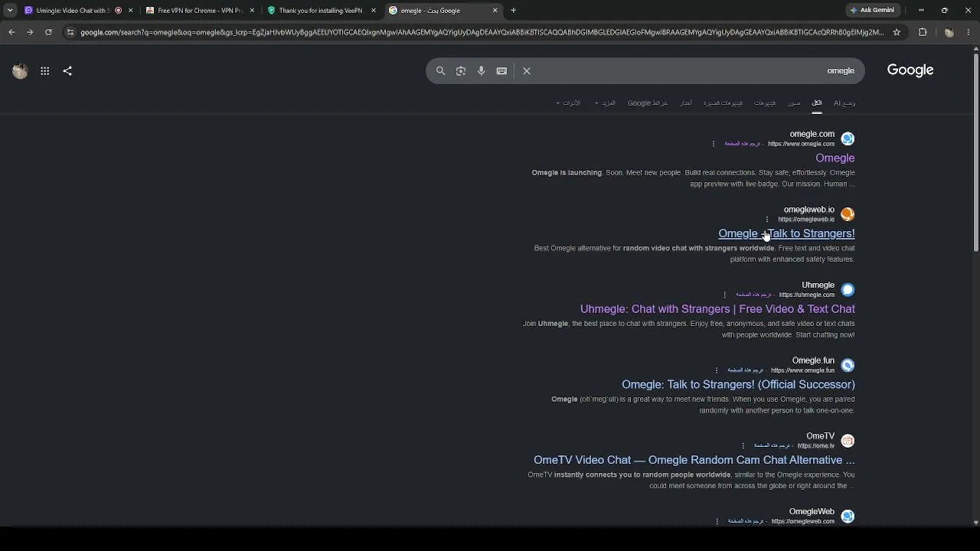View site information in the address bar
Screen dimensions: 980x551
70,32
